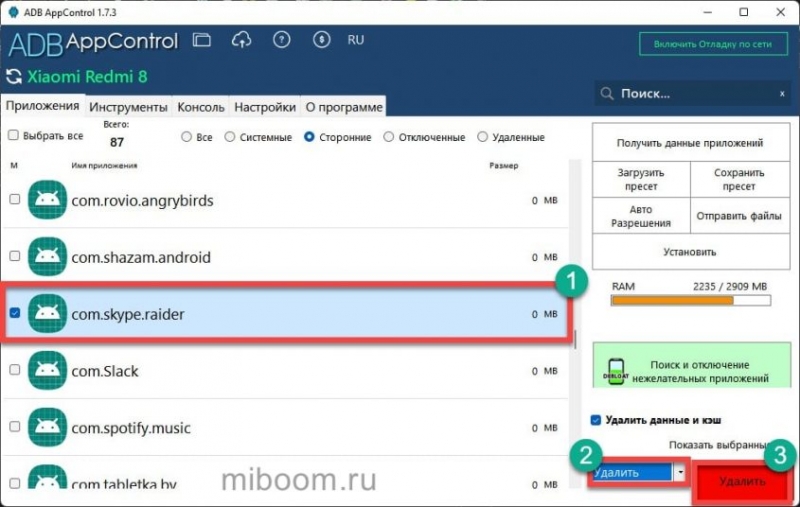Viewport: 800px width, 507px height.
Task: Select the com.spotify.music row text
Action: tap(131, 428)
